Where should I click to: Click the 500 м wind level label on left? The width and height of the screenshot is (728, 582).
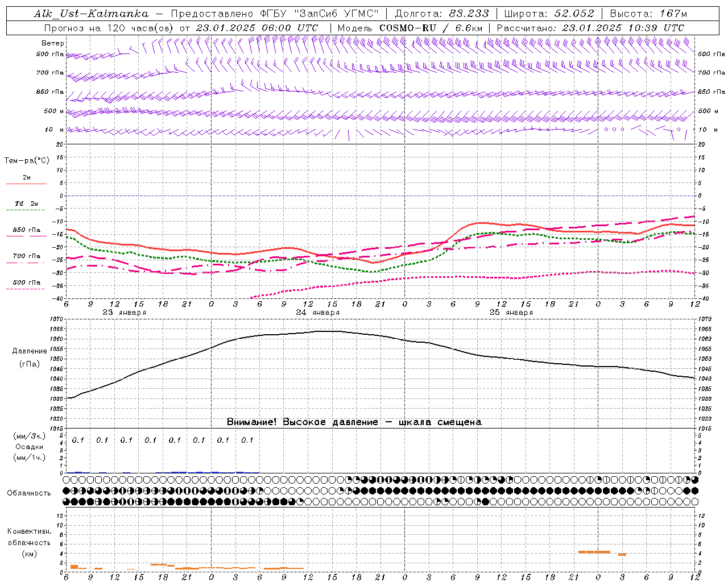tap(54, 111)
